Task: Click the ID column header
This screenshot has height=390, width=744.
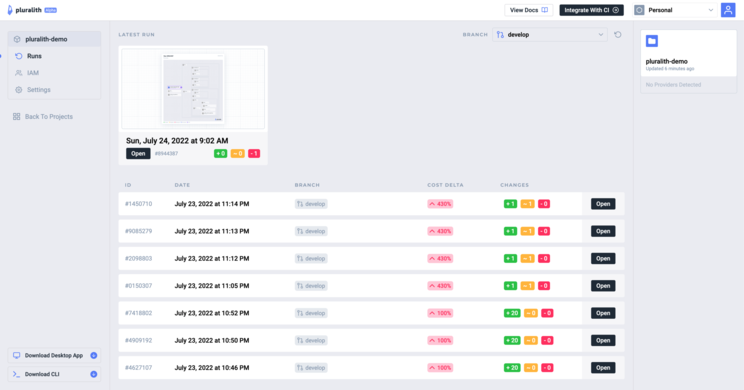Action: [x=128, y=185]
